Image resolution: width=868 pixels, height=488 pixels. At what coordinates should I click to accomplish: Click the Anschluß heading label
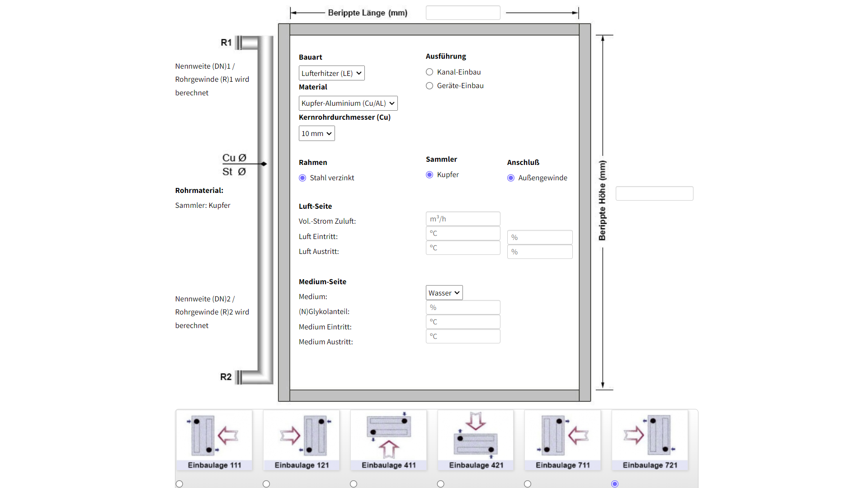[x=523, y=162]
